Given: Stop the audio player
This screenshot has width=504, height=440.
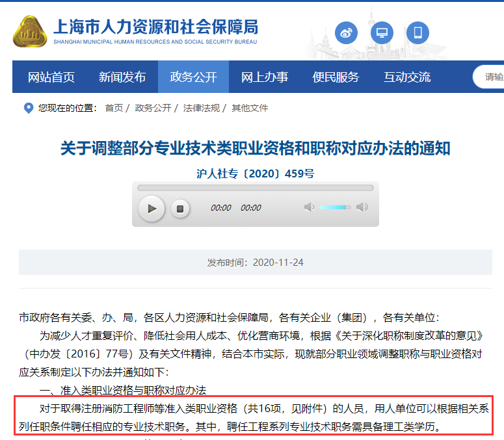Looking at the screenshot, I should (181, 208).
